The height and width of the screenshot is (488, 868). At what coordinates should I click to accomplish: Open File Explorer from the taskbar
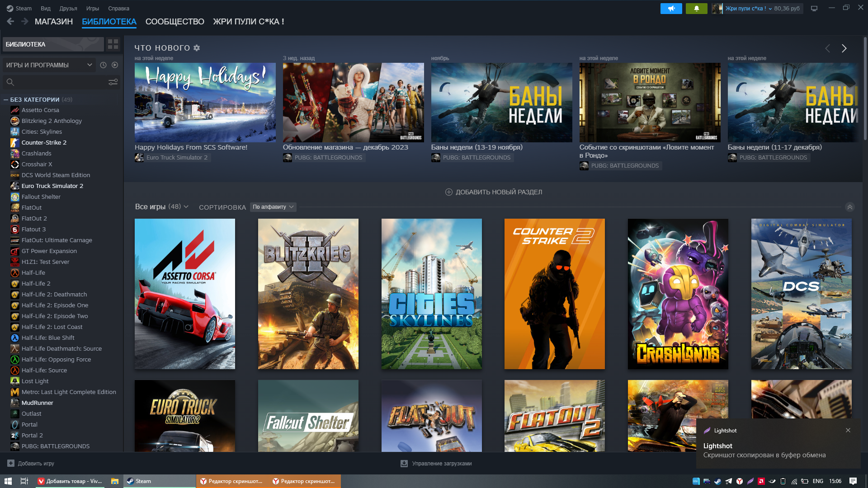115,481
